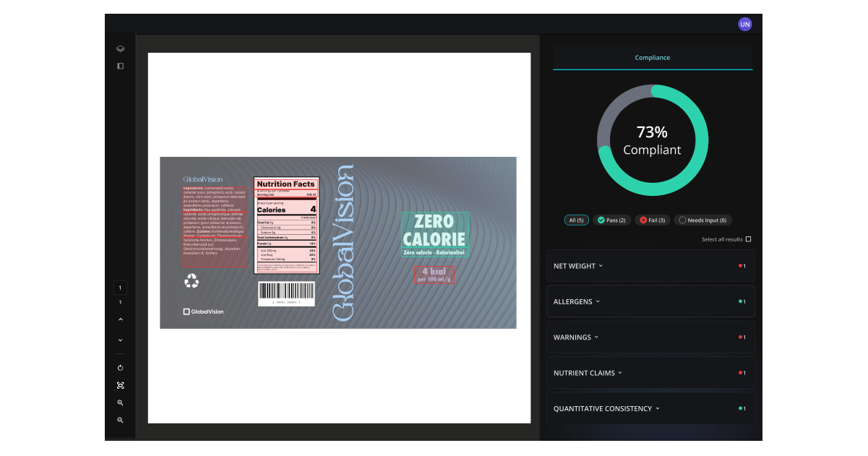
Task: Open the inspection view icon at sidebar top
Action: [120, 48]
